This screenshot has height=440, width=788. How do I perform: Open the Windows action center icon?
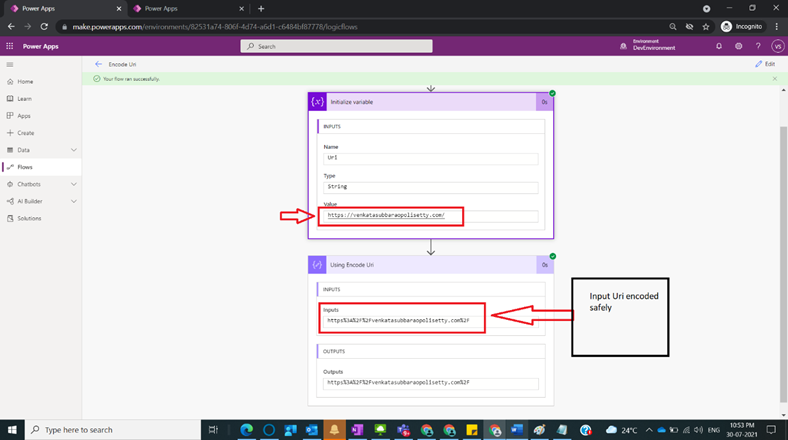pyautogui.click(x=771, y=430)
